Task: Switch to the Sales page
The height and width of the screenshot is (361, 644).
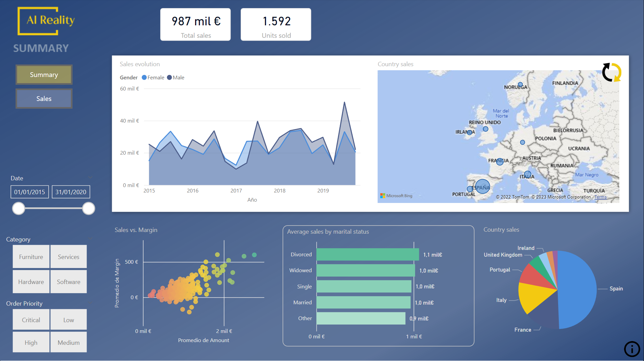Action: 44,99
